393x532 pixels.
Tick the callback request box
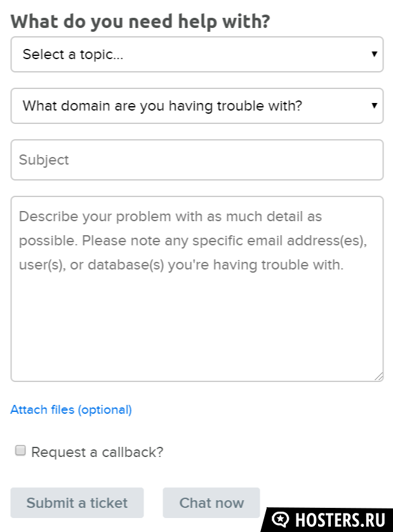(x=20, y=451)
